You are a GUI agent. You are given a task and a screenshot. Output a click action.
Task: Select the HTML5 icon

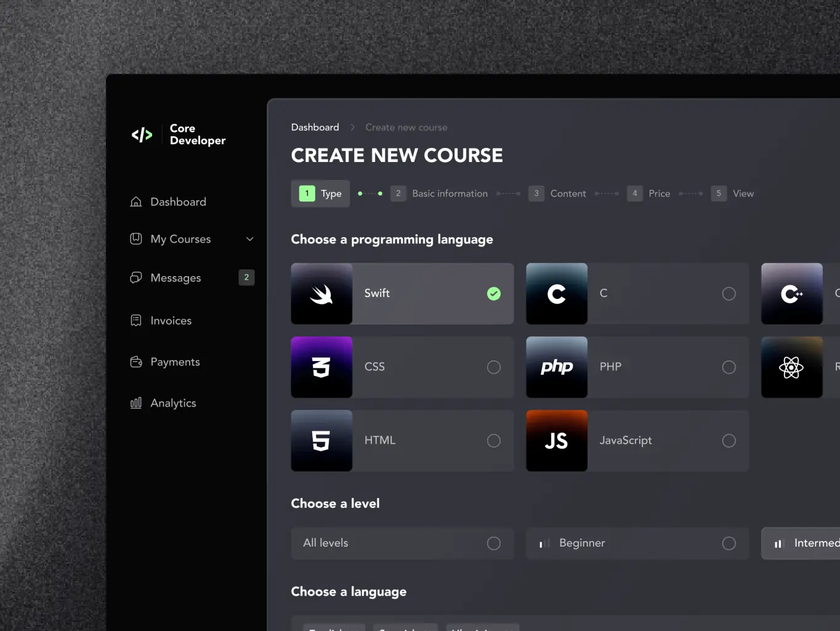pos(321,441)
